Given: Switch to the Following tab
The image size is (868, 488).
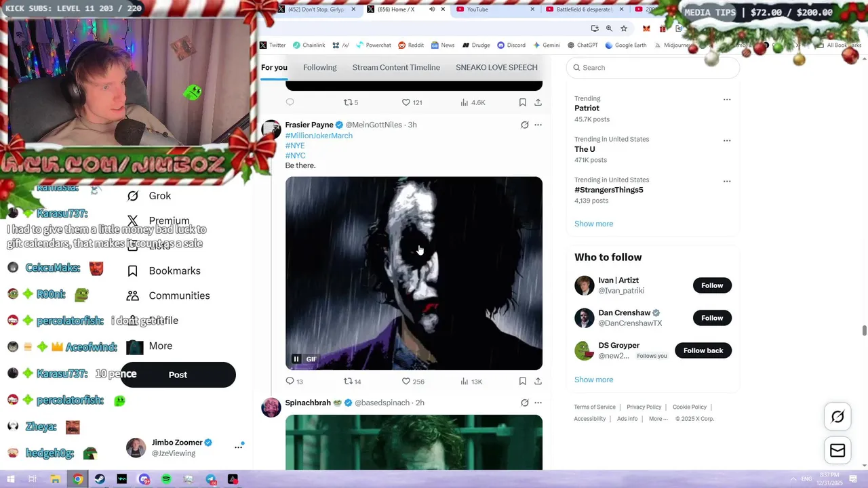Looking at the screenshot, I should [319, 67].
